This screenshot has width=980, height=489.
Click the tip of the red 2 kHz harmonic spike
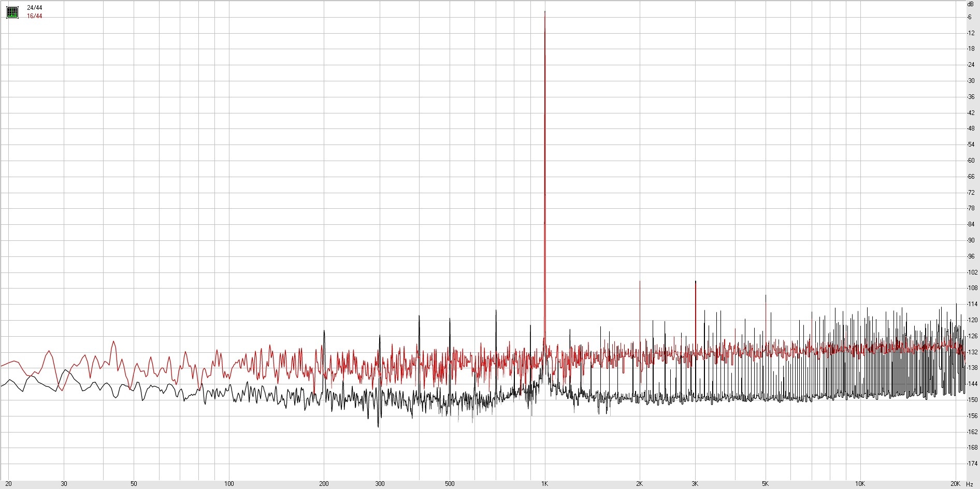point(640,282)
